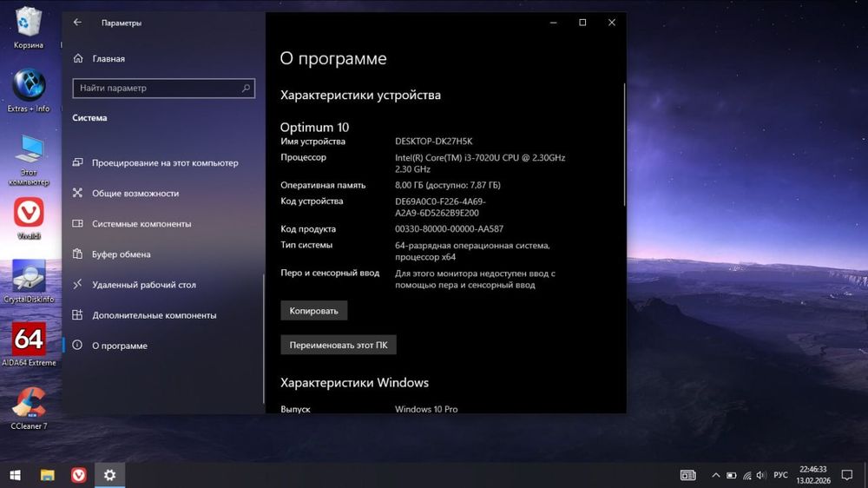Open Удаленный рабочий стол page
The width and height of the screenshot is (868, 488).
[x=164, y=285]
